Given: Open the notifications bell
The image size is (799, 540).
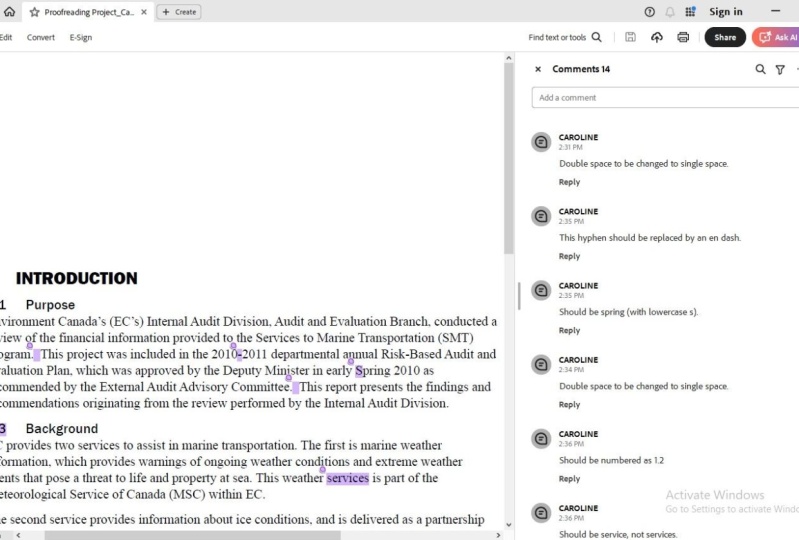Looking at the screenshot, I should pos(670,12).
